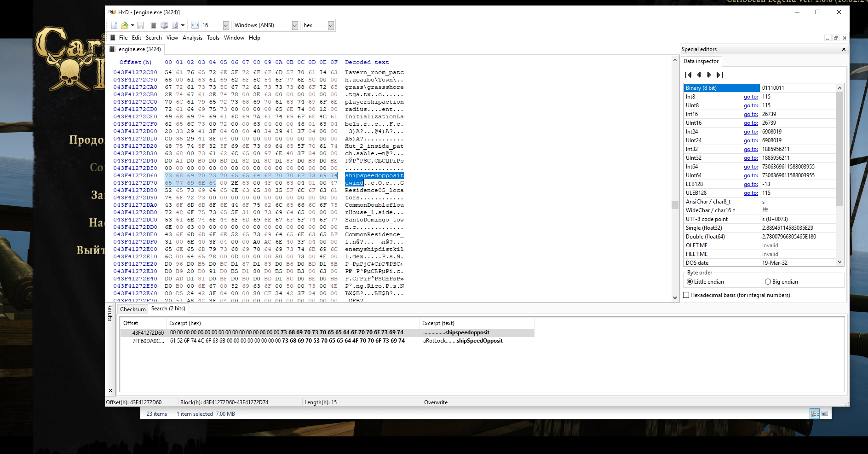Click the New file toolbar icon
This screenshot has height=454, width=868.
[x=114, y=25]
